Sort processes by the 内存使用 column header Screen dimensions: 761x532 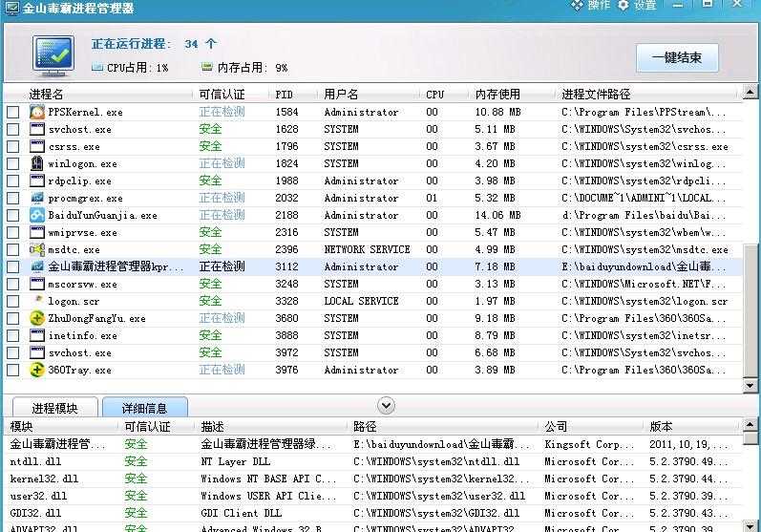tap(497, 95)
